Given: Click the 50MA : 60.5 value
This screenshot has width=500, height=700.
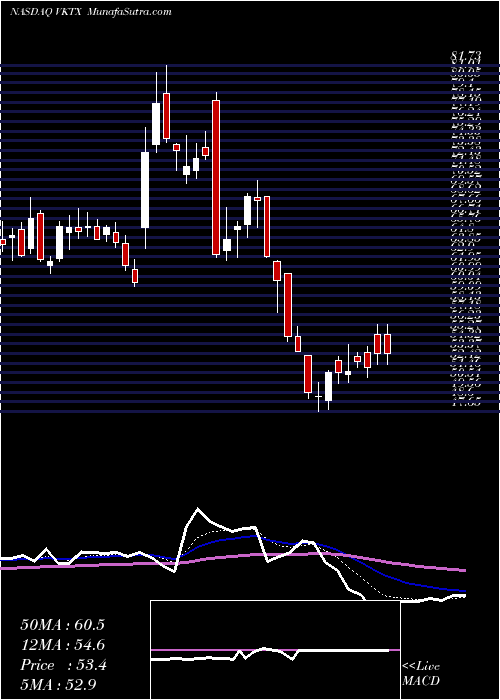Looking at the screenshot, I should (62, 625).
